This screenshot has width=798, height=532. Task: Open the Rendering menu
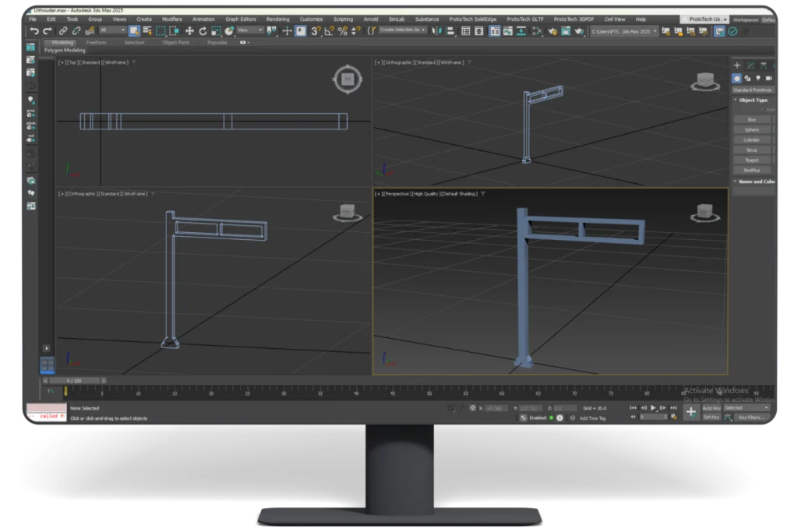point(277,19)
